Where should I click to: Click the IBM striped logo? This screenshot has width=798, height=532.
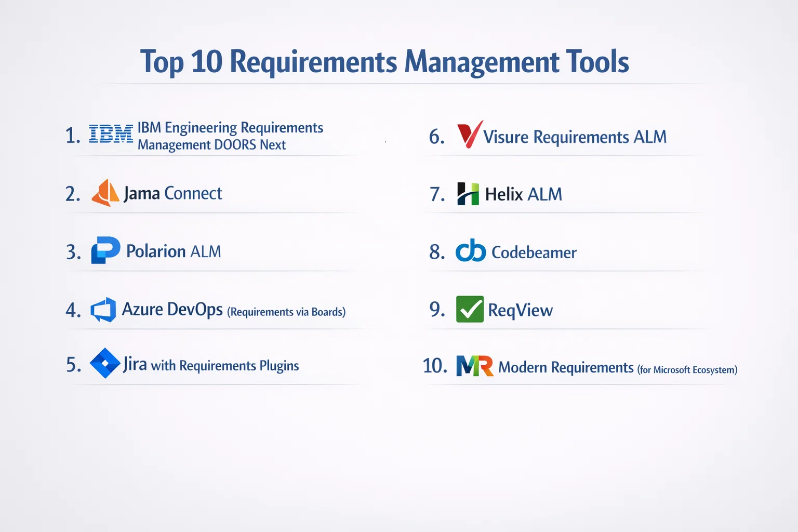[x=111, y=134]
